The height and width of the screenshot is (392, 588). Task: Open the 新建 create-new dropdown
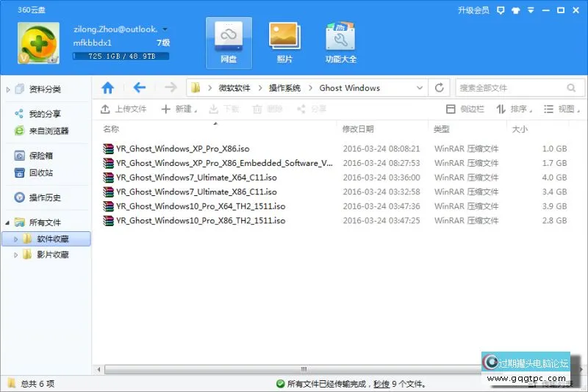[x=179, y=109]
